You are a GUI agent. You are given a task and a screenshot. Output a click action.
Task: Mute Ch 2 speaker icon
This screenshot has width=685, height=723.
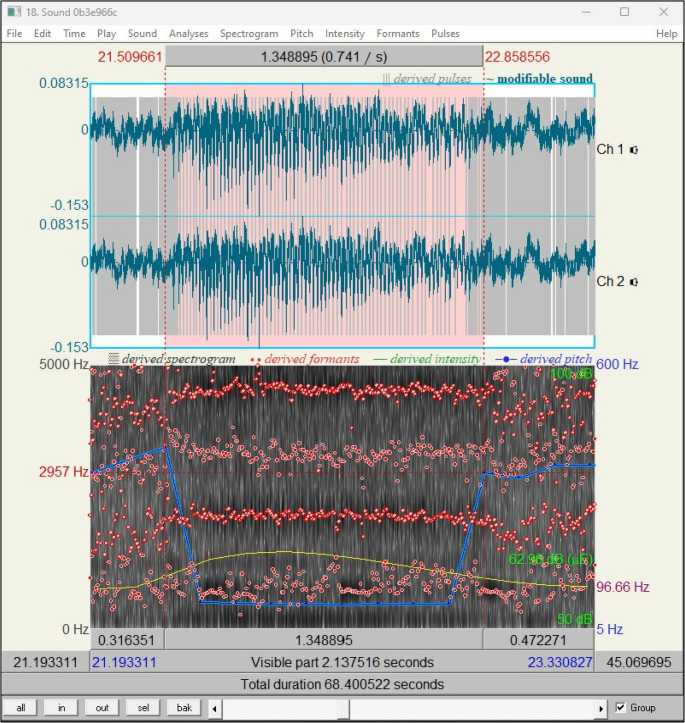(x=634, y=282)
